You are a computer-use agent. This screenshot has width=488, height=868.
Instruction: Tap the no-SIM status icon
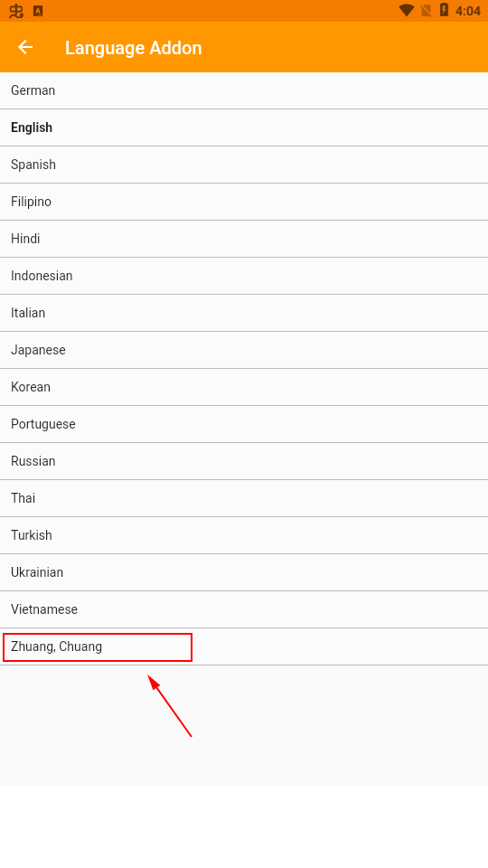click(426, 11)
